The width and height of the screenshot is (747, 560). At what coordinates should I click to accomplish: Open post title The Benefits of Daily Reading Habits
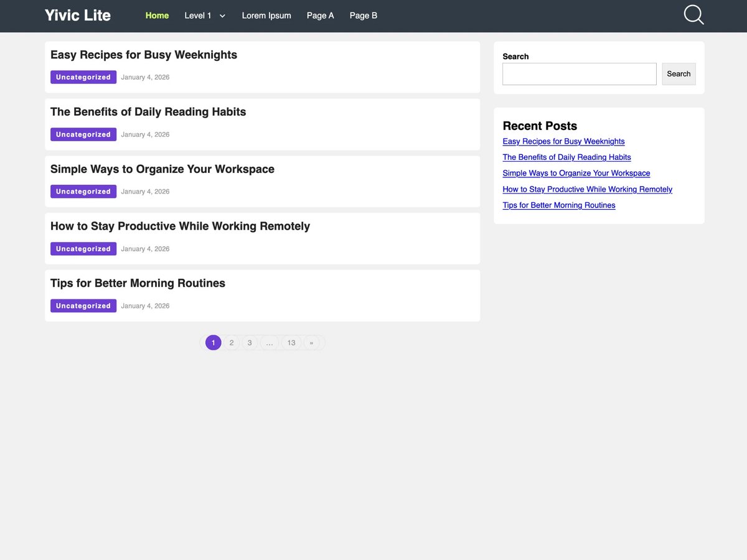point(148,112)
